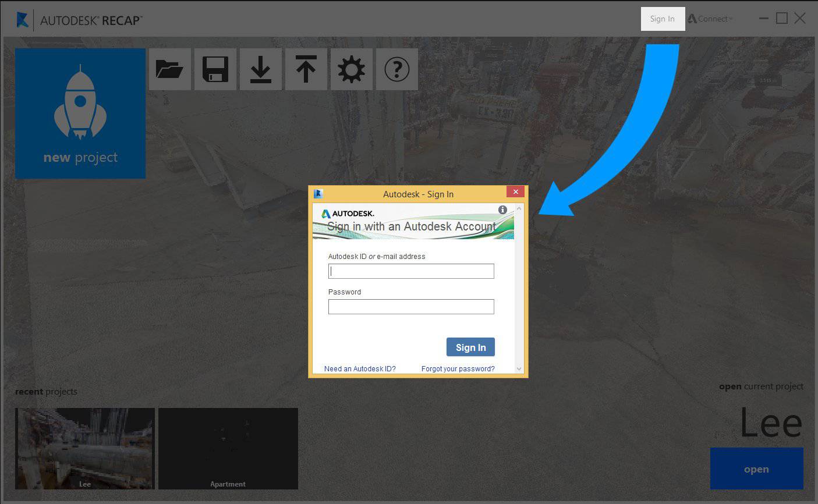This screenshot has height=504, width=818.
Task: Follow the Need an Autodesk ID? link
Action: [x=360, y=368]
